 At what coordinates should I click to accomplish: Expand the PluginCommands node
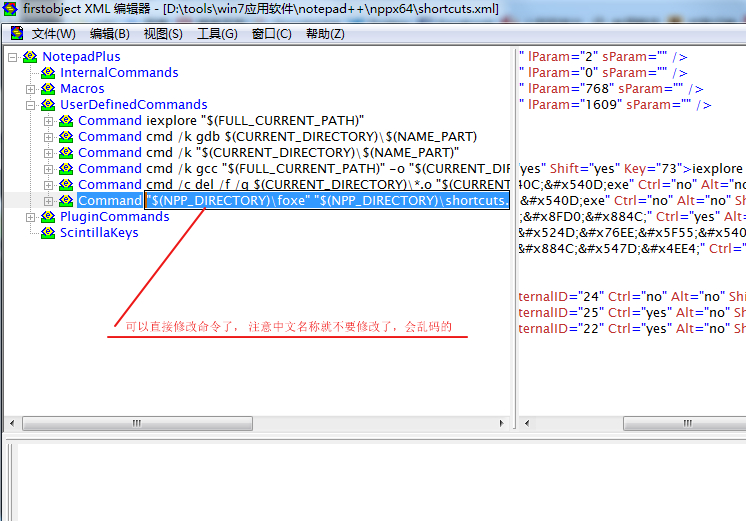click(30, 217)
